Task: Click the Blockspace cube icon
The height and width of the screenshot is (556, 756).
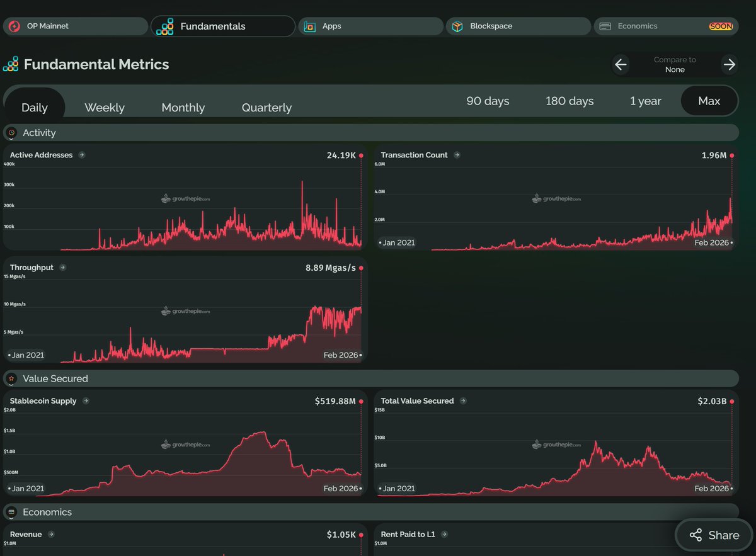Action: [x=457, y=26]
